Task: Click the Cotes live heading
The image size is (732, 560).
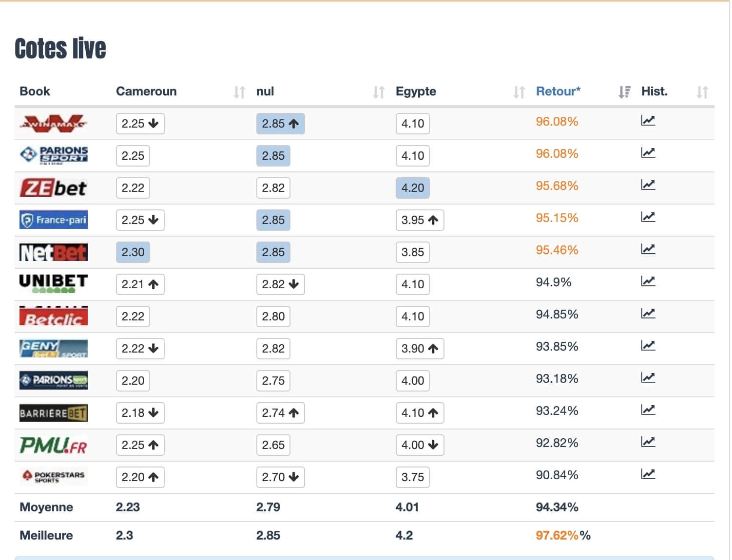Action: (x=60, y=49)
